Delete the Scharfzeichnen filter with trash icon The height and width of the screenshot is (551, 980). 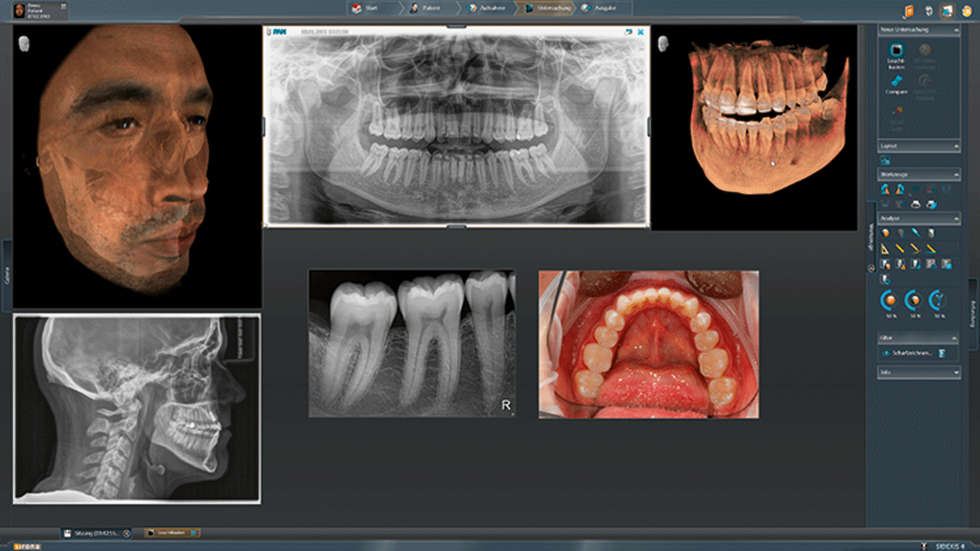942,353
